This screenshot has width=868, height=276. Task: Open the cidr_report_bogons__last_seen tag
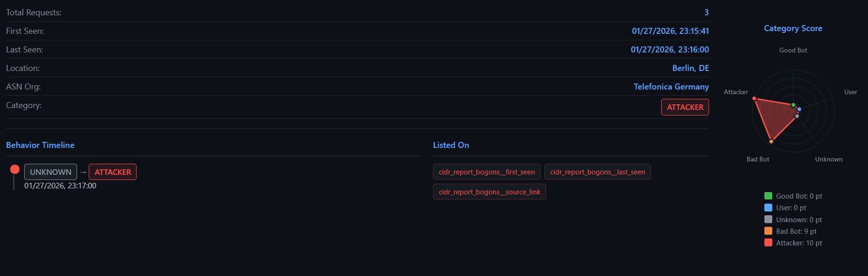tap(598, 172)
